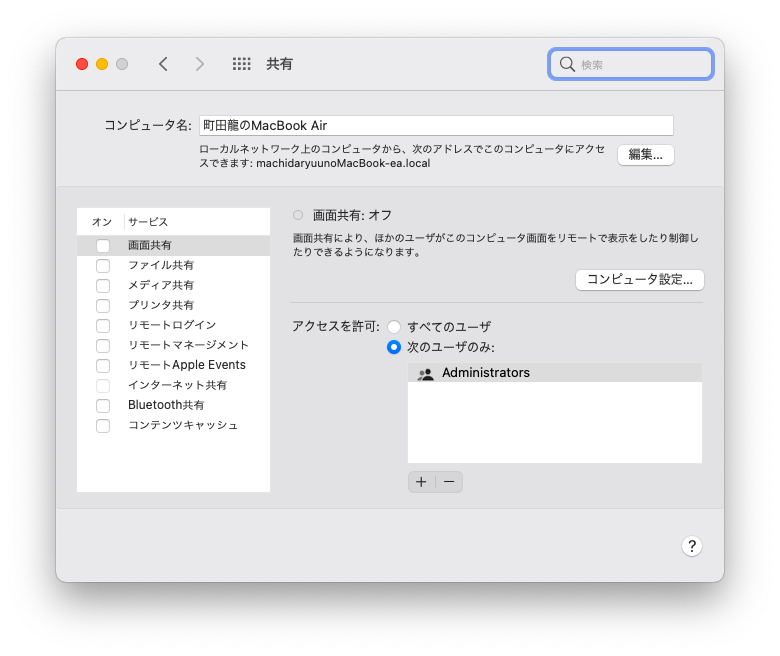Select Bluetooth共有 service row
The image size is (780, 656).
pos(174,405)
